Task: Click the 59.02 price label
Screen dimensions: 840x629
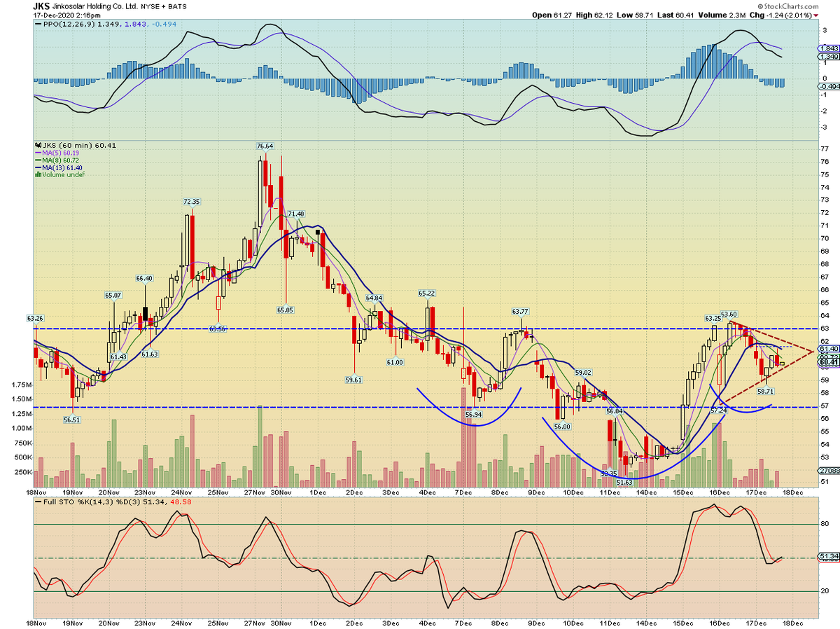Action: point(584,373)
